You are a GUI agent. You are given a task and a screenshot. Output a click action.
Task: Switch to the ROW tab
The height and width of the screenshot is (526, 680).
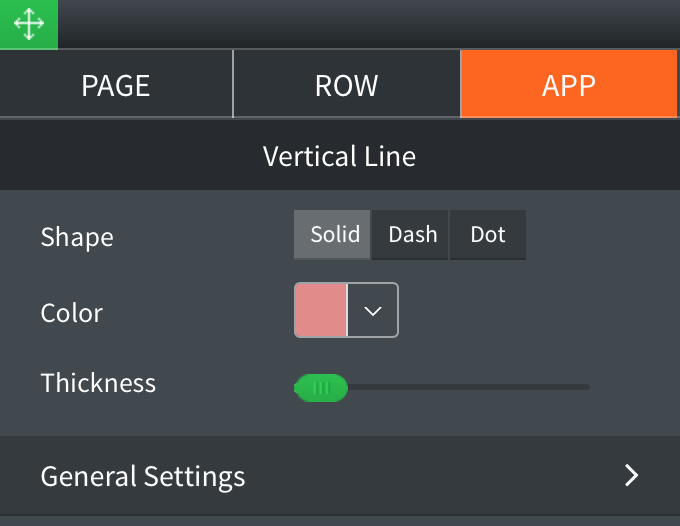(x=346, y=85)
